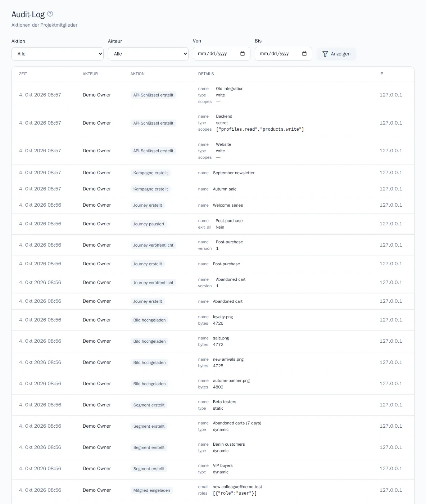The image size is (426, 504).
Task: Click the segment type value static
Action: coord(218,408)
